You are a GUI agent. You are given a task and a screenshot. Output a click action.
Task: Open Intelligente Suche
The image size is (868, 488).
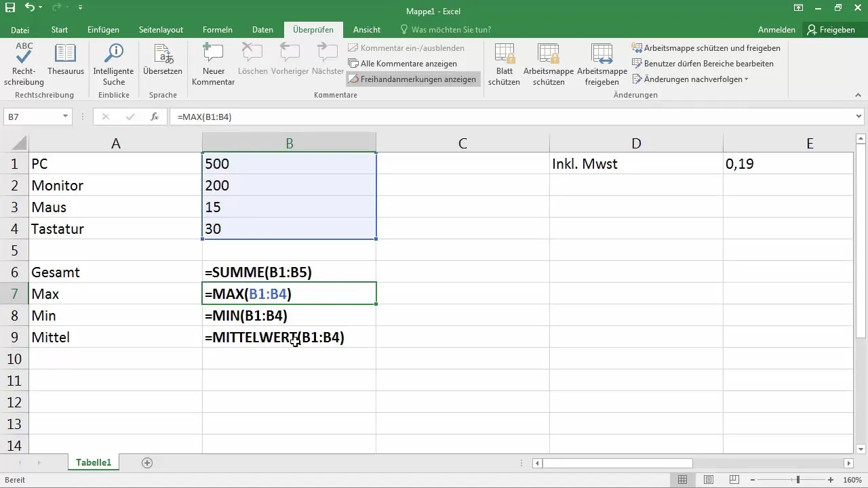pyautogui.click(x=113, y=64)
